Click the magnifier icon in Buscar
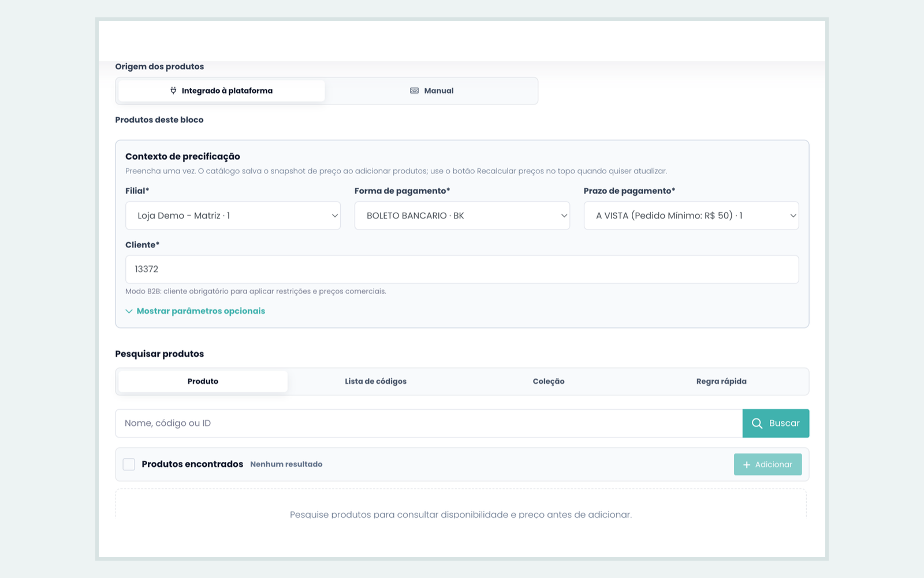 tap(757, 424)
